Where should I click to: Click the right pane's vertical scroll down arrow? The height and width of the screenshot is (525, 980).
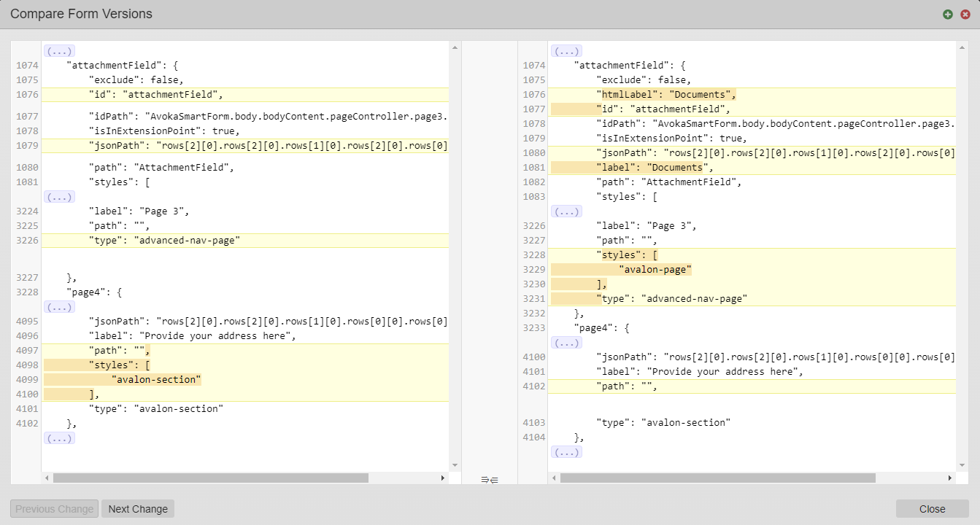click(x=962, y=464)
